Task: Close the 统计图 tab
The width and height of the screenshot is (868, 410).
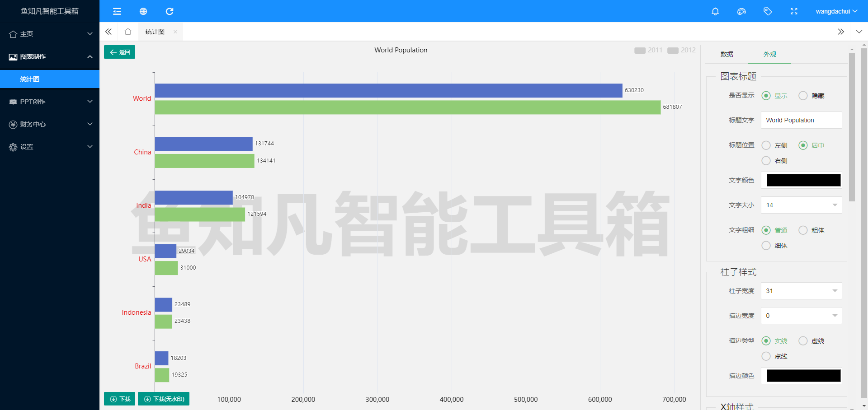Action: [x=175, y=32]
